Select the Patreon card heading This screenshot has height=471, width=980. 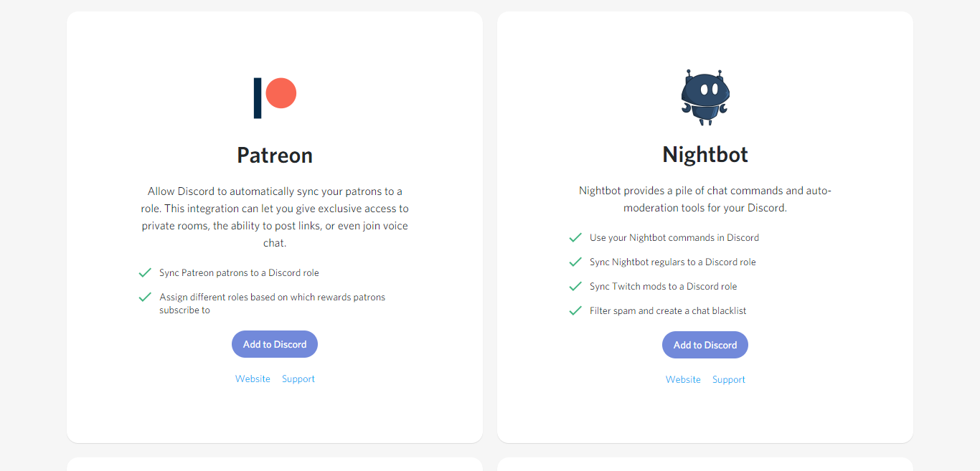click(x=275, y=155)
